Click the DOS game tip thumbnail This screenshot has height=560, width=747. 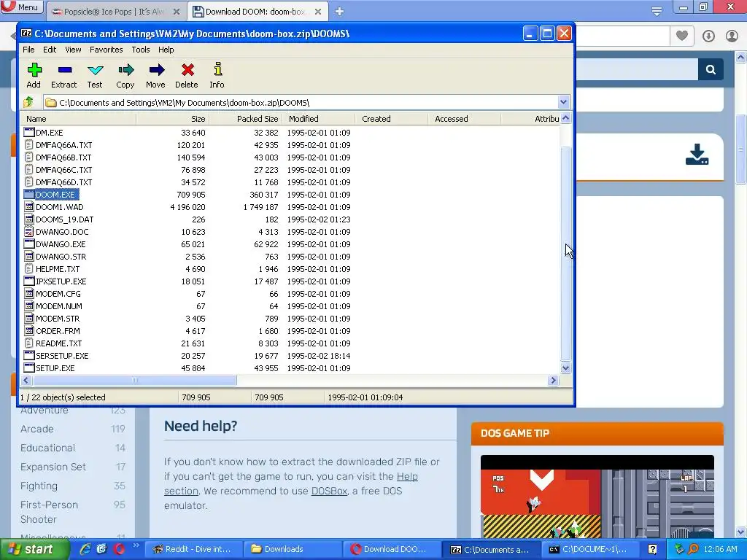coord(597,497)
